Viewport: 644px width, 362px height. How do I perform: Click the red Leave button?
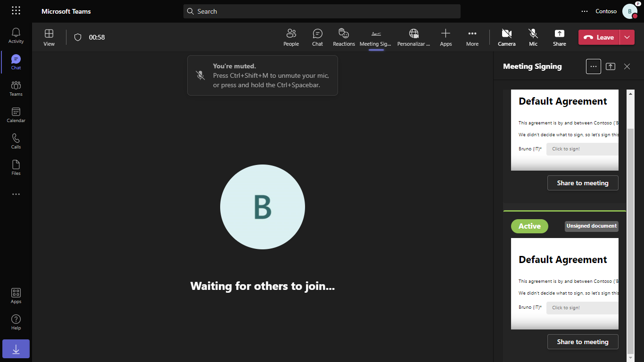599,37
